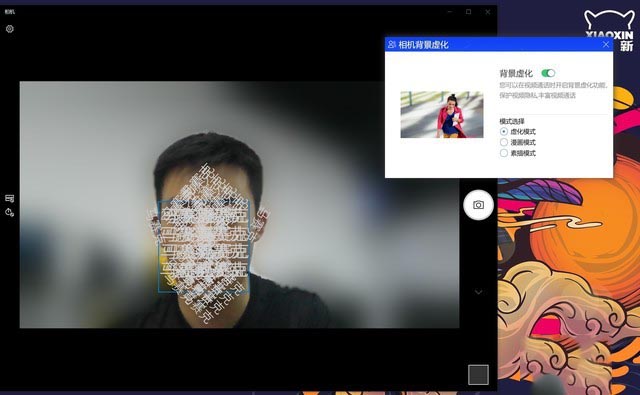Close the 相机背景虚化 dialog

tap(606, 44)
